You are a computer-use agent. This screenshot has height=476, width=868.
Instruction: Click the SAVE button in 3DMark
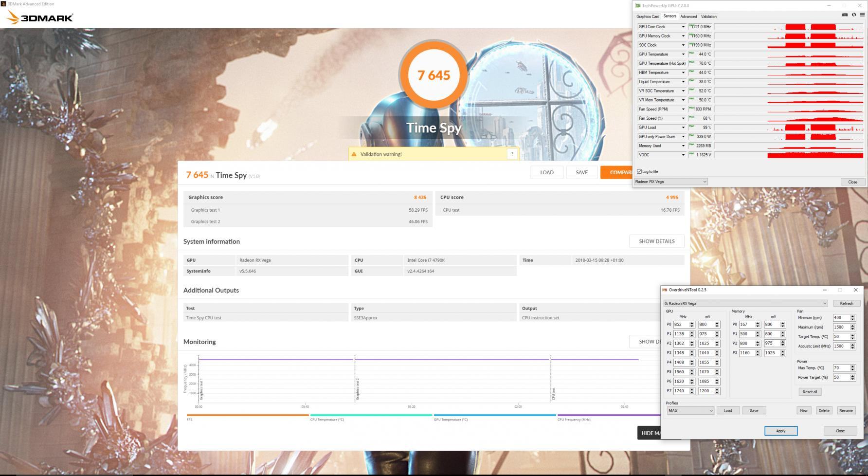(582, 172)
